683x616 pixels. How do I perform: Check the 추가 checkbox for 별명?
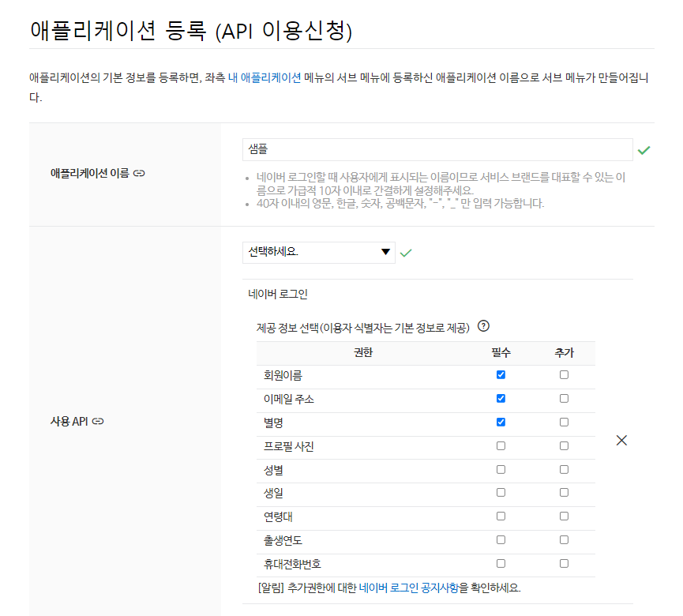tap(564, 422)
